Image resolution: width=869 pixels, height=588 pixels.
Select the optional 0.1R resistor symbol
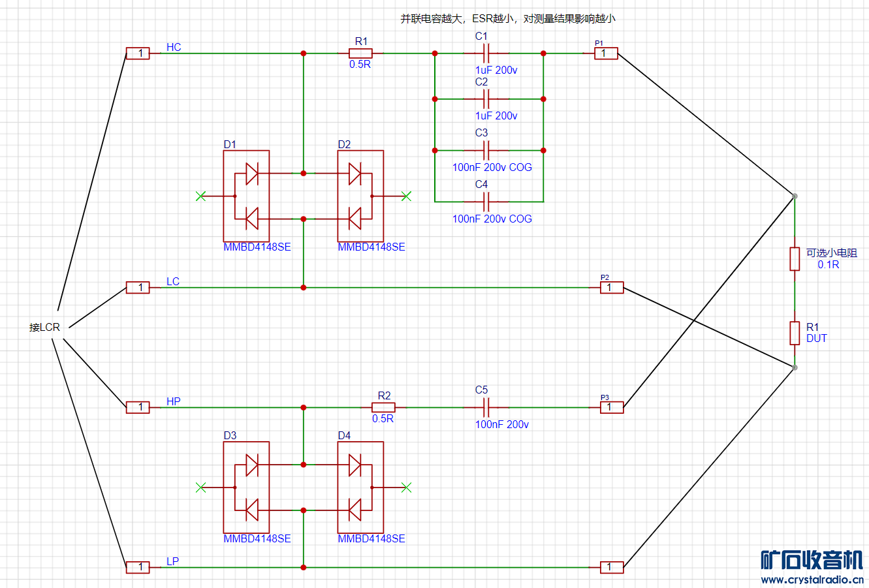click(x=795, y=258)
